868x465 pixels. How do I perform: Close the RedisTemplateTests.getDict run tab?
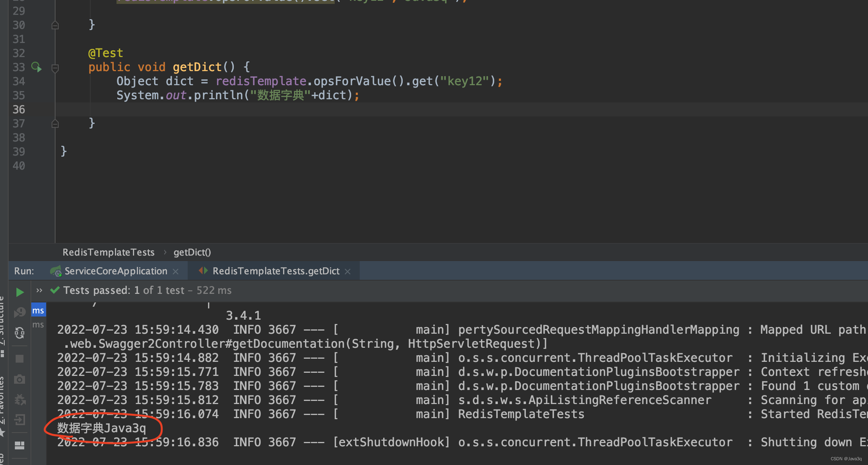click(348, 272)
